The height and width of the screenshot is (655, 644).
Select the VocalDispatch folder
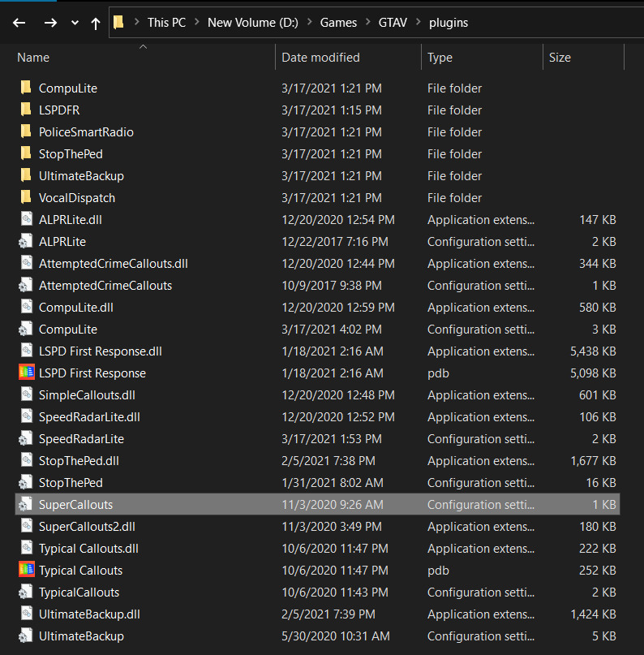(77, 198)
